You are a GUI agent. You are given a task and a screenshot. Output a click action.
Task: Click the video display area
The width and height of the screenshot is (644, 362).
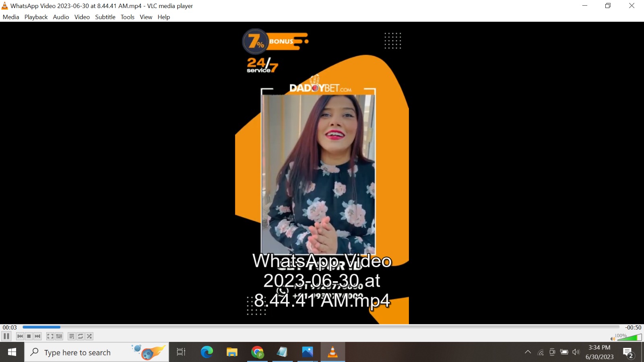click(x=322, y=173)
